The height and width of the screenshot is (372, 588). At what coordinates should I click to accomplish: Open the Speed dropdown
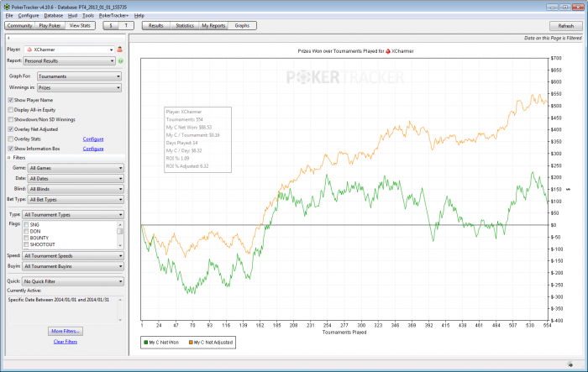pos(73,256)
